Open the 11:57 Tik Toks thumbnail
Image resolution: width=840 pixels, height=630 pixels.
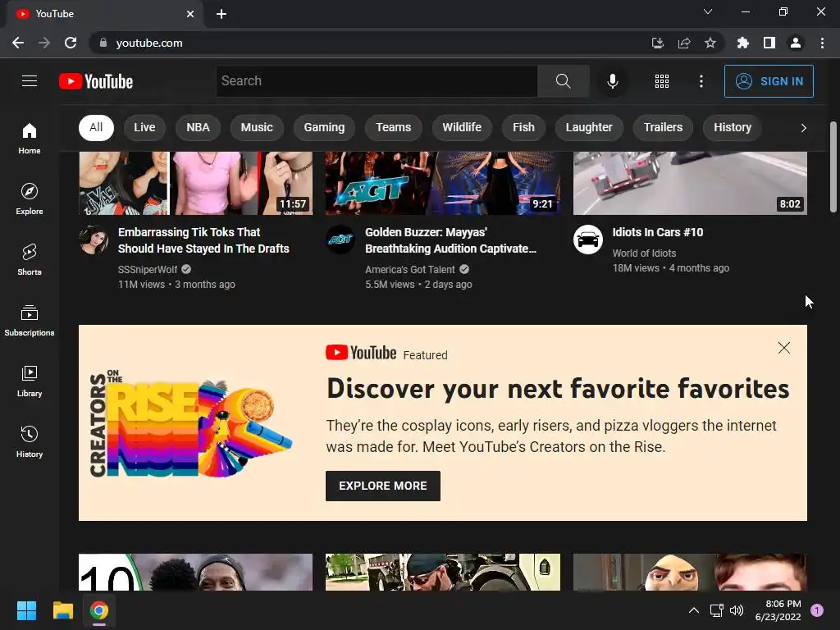coord(195,183)
